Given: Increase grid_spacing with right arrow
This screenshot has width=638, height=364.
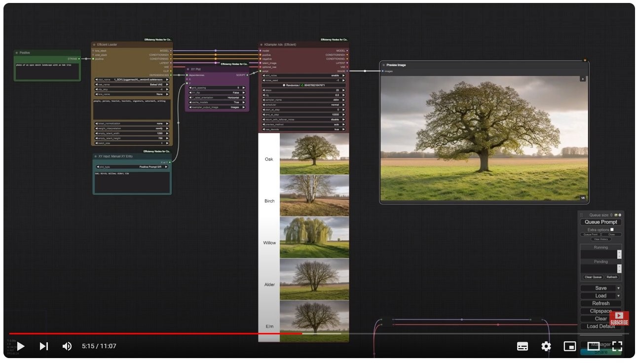Looking at the screenshot, I should click(244, 88).
